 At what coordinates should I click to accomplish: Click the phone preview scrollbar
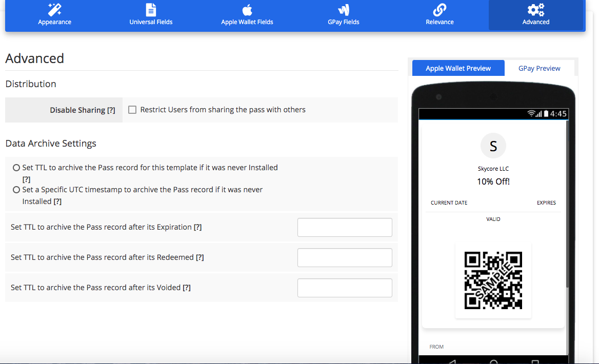pyautogui.click(x=567, y=205)
